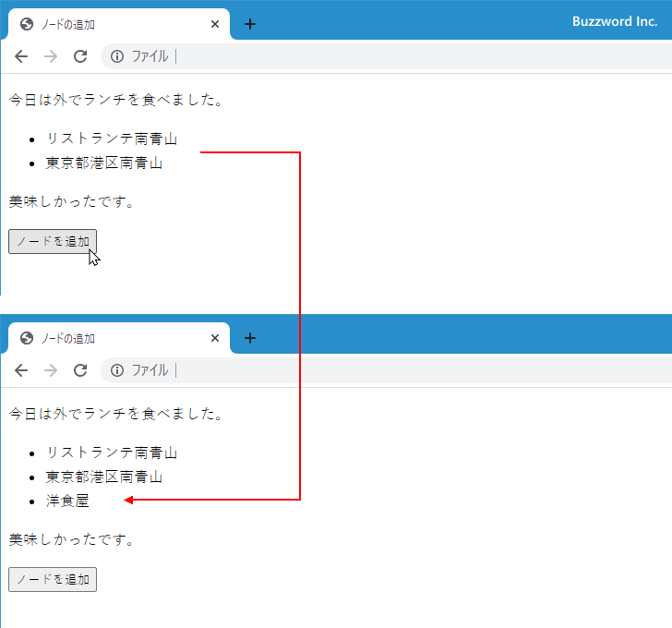Click the forward arrow in the upper browser
Viewport: 672px width, 628px height.
click(x=51, y=56)
